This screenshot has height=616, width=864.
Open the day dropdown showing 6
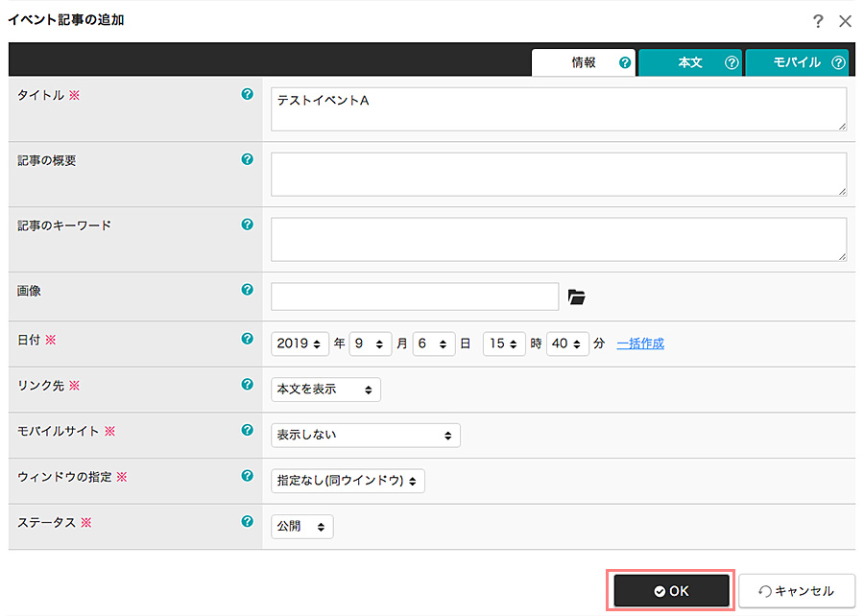click(x=434, y=344)
